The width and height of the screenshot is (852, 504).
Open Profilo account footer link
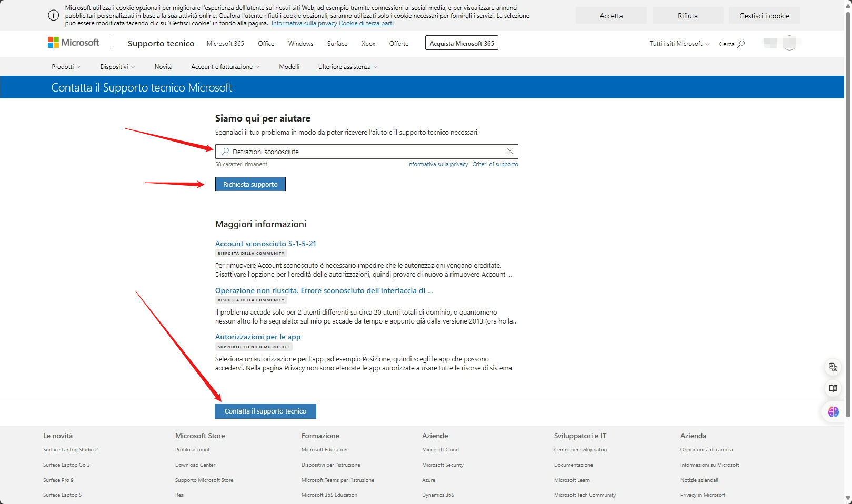(193, 450)
